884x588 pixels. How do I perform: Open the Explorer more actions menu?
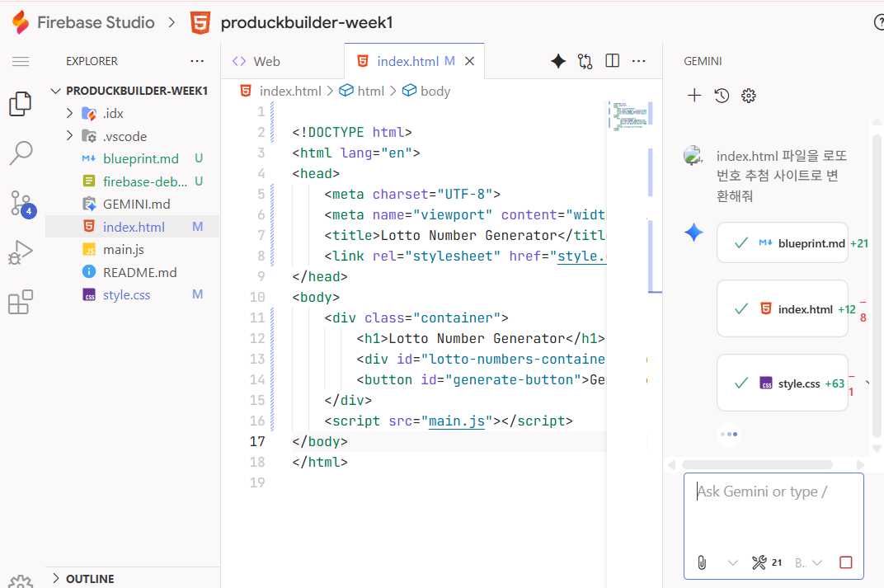[x=197, y=61]
